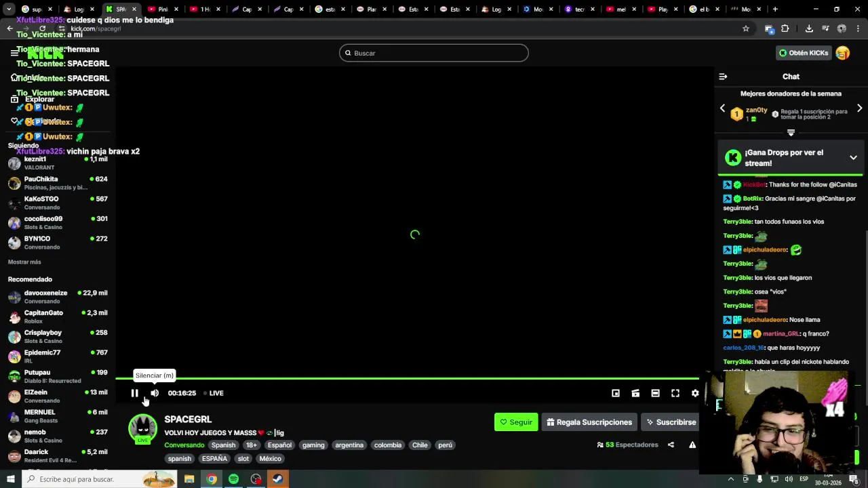Open the Conversando category link
The height and width of the screenshot is (488, 868).
(x=184, y=445)
